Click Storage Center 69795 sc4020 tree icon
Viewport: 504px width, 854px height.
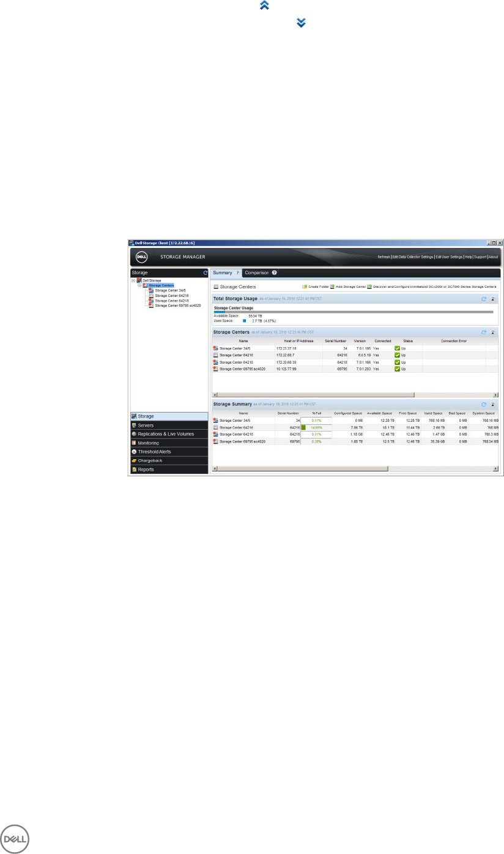click(x=152, y=305)
